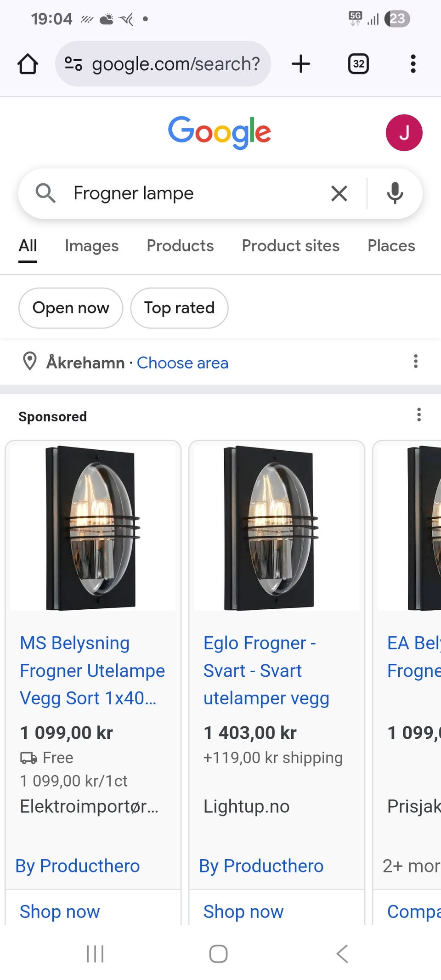The height and width of the screenshot is (980, 441).
Task: Tap the site info icon in address bar
Action: (73, 64)
